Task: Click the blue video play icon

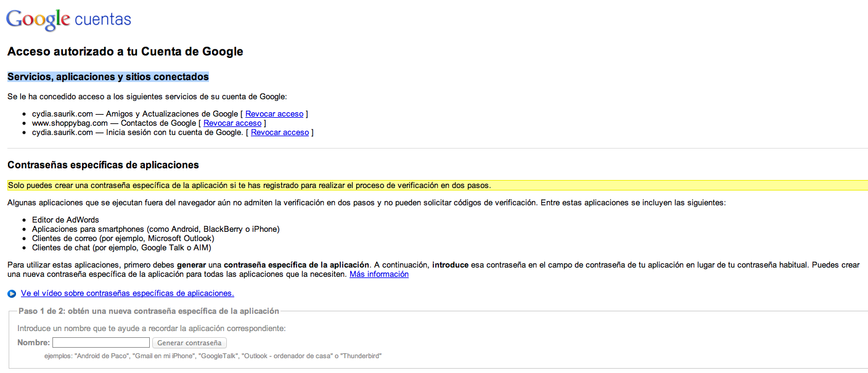Action: click(12, 293)
